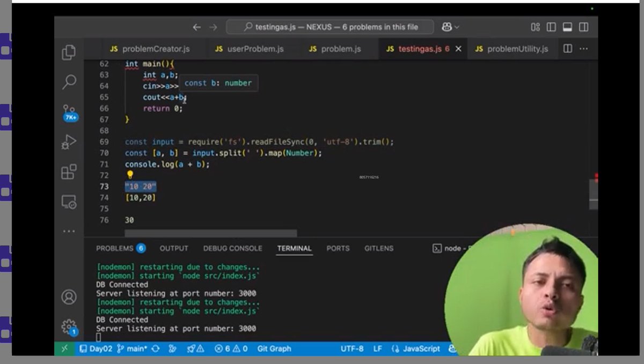The image size is (644, 364).
Task: Show additional views ellipsis in activity bar
Action: pos(69,232)
